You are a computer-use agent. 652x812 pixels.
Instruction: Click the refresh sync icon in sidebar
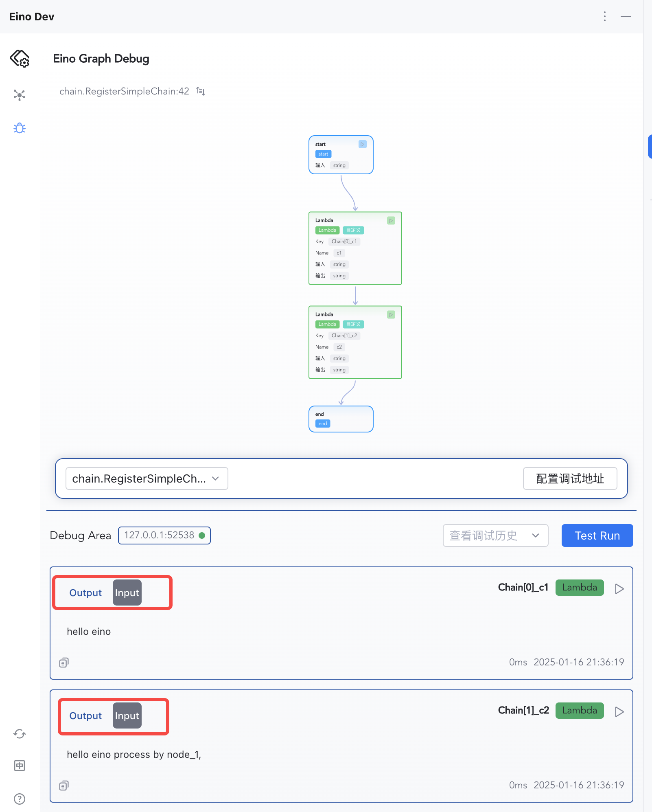pyautogui.click(x=20, y=734)
